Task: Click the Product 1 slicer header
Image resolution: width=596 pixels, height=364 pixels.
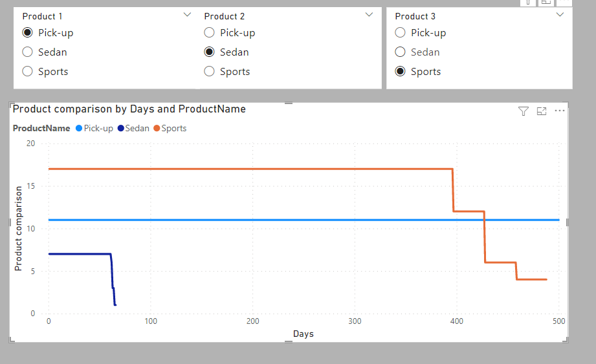Action: (42, 16)
